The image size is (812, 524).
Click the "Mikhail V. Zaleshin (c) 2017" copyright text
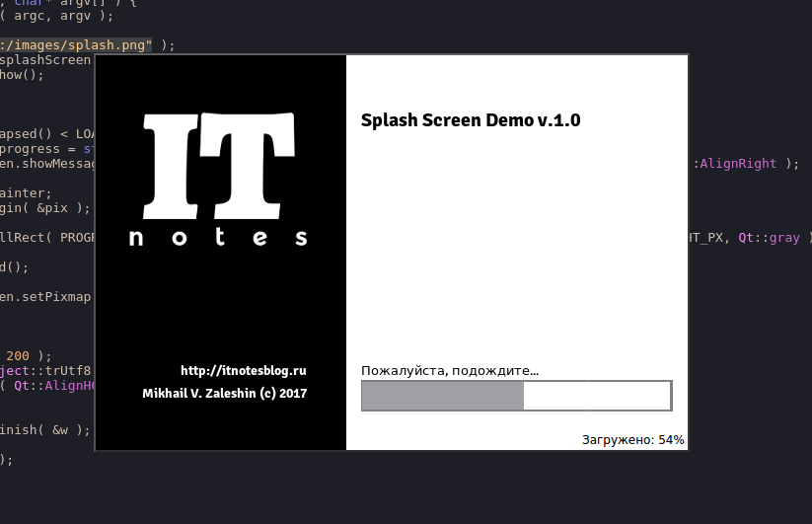(x=224, y=394)
